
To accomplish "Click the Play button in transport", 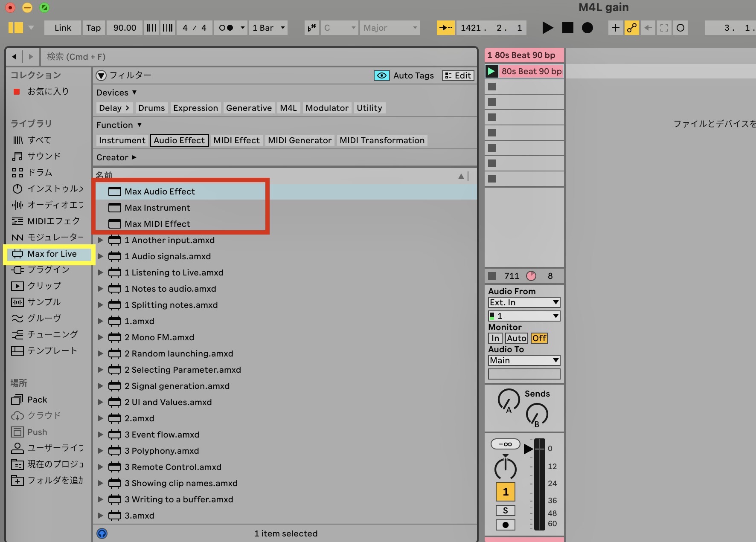I will pos(547,28).
